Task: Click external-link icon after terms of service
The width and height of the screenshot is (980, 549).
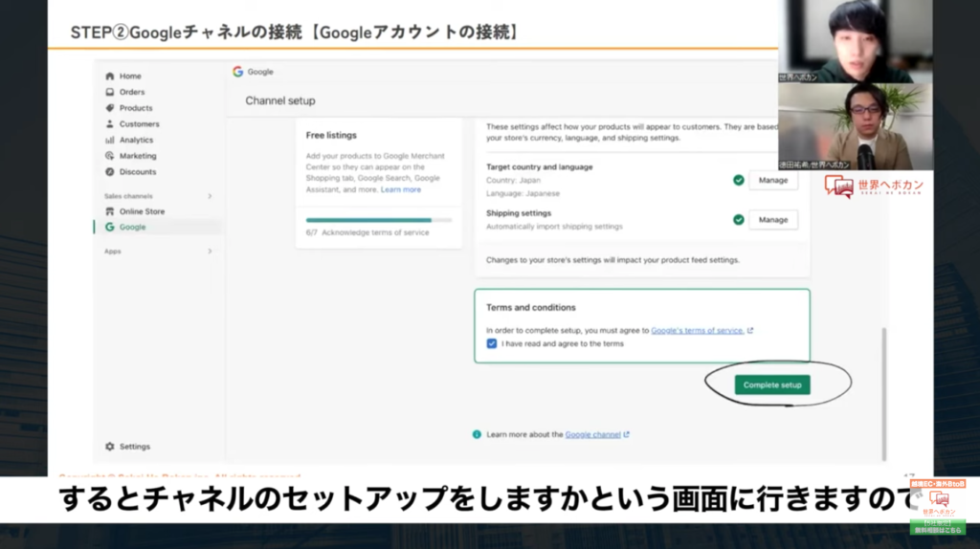Action: pos(750,330)
